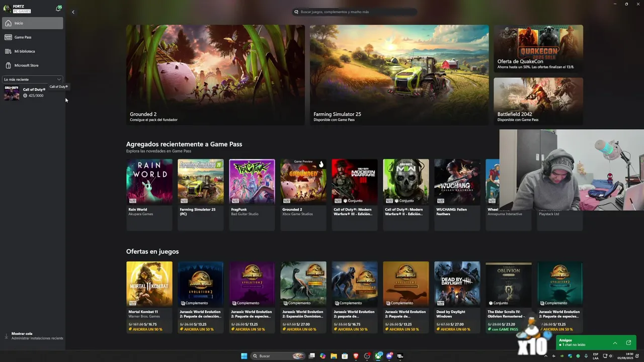Open File Explorer on the taskbar
Image resolution: width=644 pixels, height=362 pixels.
point(334,356)
